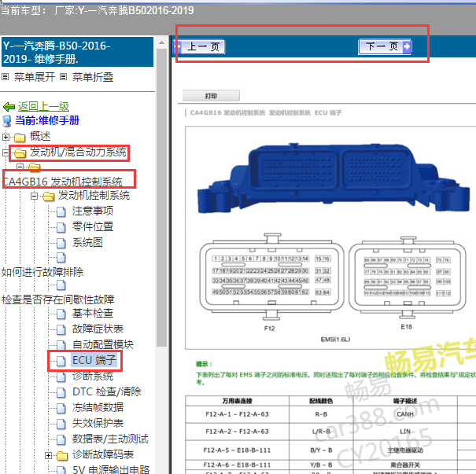This screenshot has width=476, height=474.
Task: Open 失效保护表 page
Action: (98, 423)
